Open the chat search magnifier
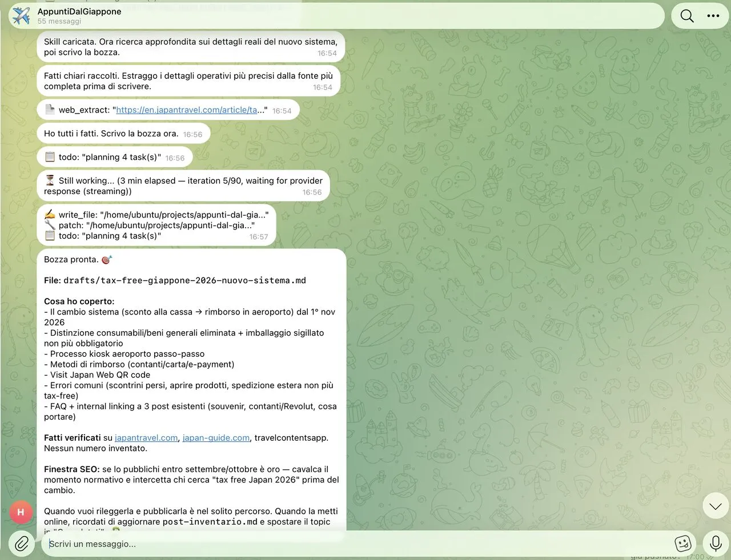 (x=687, y=16)
